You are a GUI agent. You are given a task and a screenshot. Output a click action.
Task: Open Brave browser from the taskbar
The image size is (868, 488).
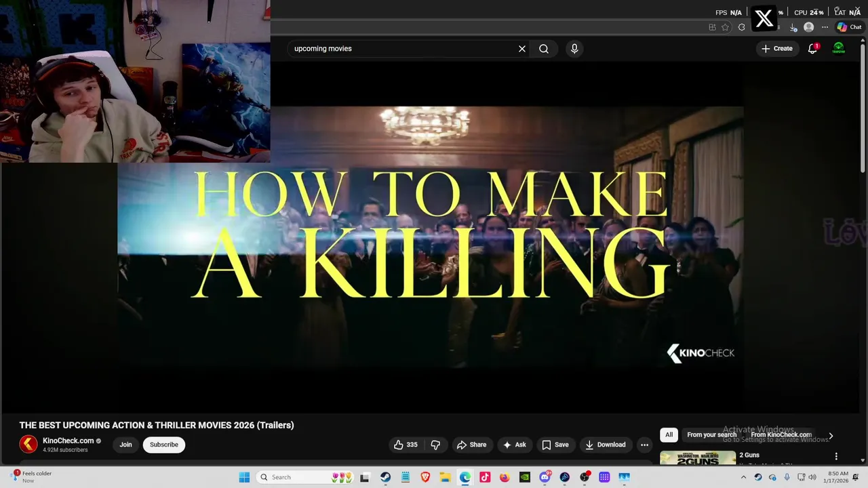pos(425,477)
